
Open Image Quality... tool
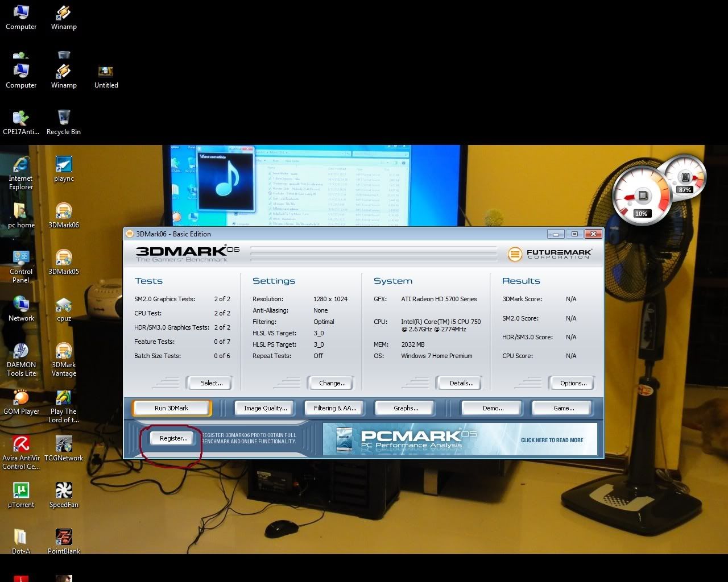[x=265, y=408]
